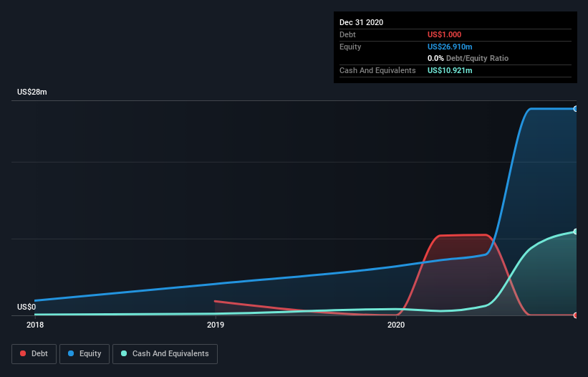This screenshot has width=588, height=377.
Task: Click the US$0 y-axis label
Action: coord(26,307)
